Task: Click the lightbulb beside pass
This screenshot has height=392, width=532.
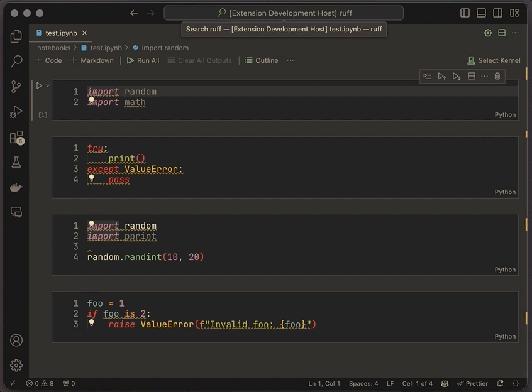Action: click(91, 178)
